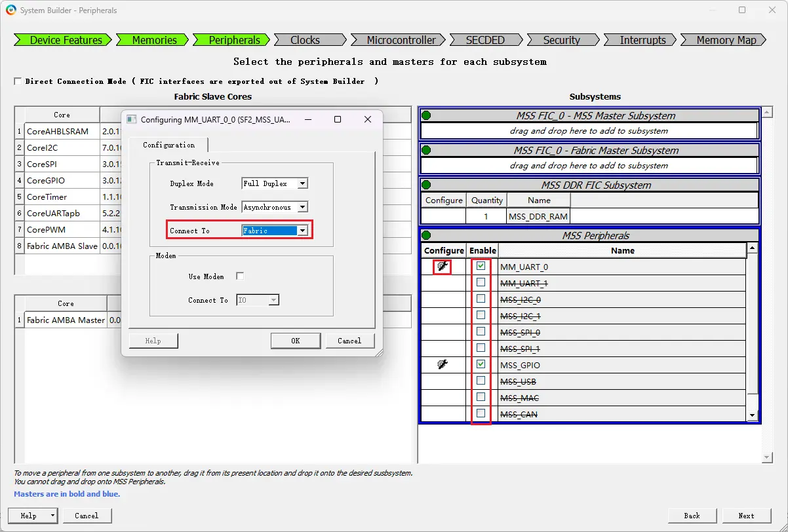Click the MM_UART_0 configure wrench icon
The height and width of the screenshot is (532, 788).
(x=443, y=267)
